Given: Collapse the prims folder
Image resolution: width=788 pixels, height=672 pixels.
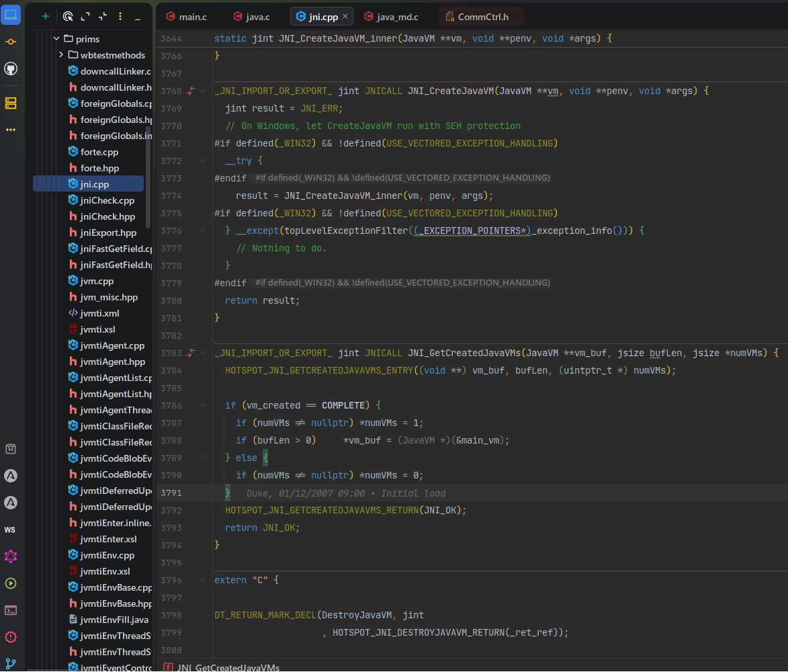Looking at the screenshot, I should (x=56, y=39).
